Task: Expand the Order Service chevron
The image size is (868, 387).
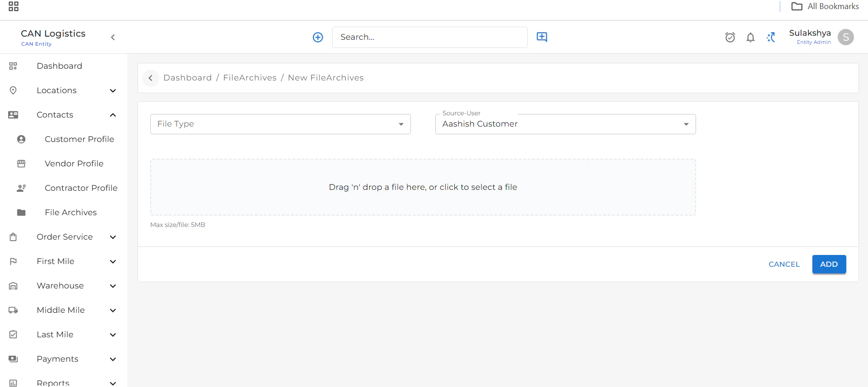Action: click(x=113, y=237)
